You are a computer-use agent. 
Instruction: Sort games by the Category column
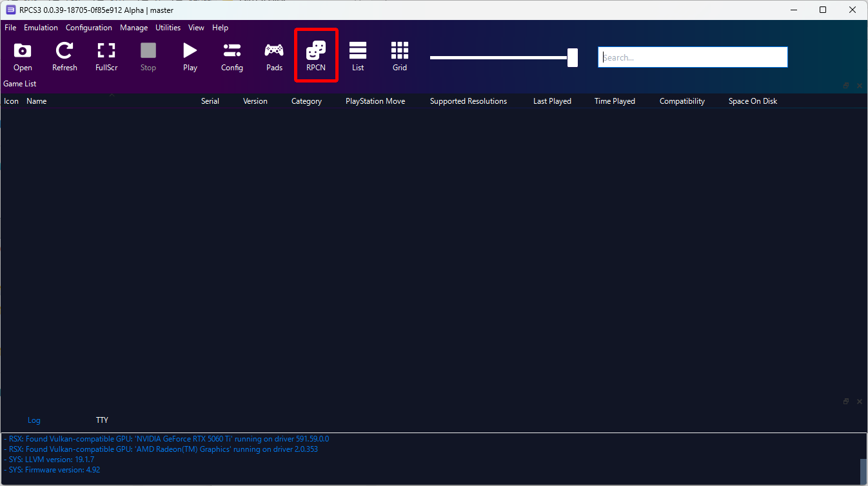click(x=306, y=101)
